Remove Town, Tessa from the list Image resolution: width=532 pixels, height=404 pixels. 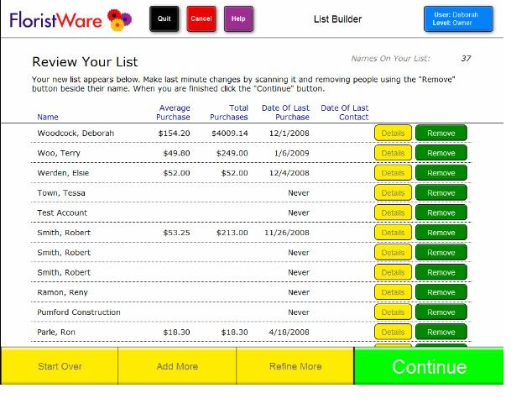coord(441,193)
